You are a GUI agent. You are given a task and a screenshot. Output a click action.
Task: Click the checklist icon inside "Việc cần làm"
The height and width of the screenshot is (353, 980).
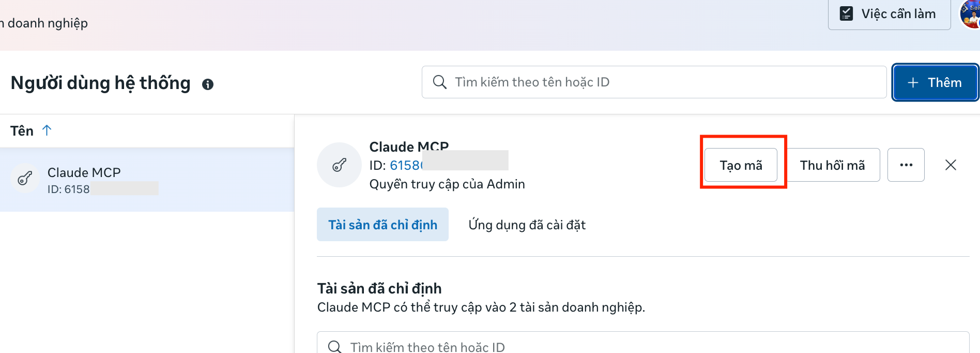[846, 13]
